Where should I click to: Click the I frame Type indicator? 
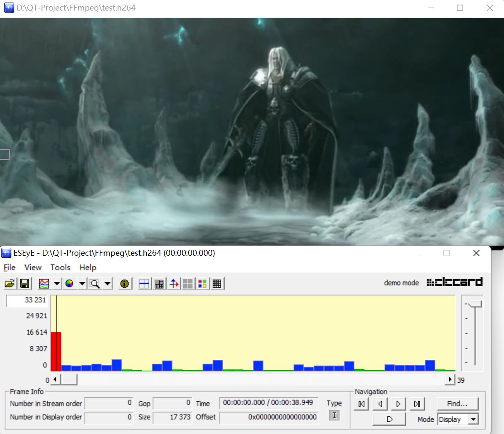[334, 415]
